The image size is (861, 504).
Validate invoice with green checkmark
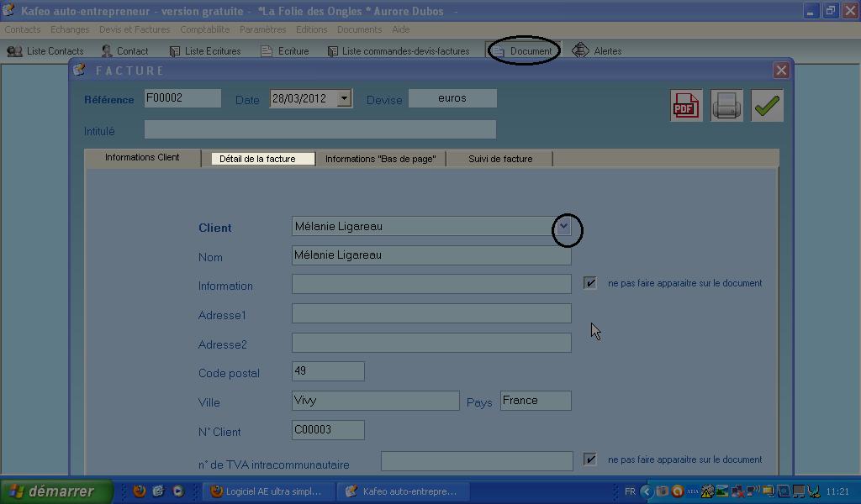tap(766, 106)
